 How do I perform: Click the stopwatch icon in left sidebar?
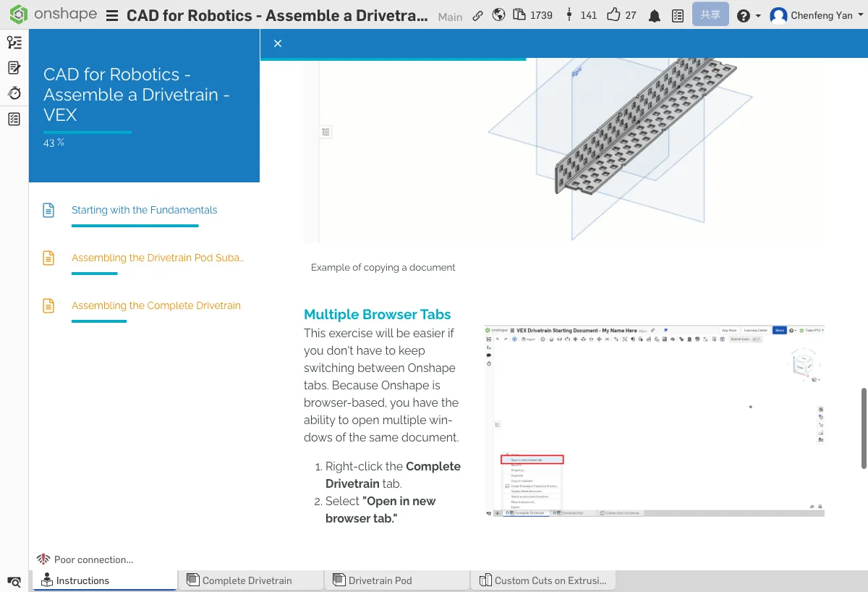14,93
